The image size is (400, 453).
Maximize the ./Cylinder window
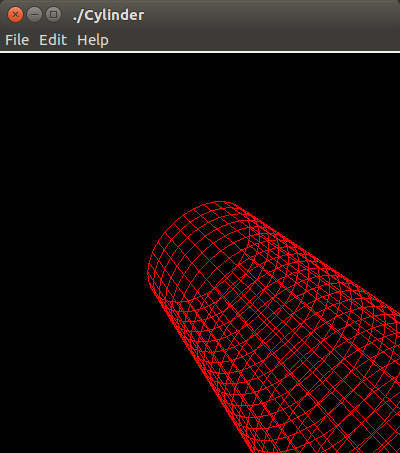coord(53,15)
